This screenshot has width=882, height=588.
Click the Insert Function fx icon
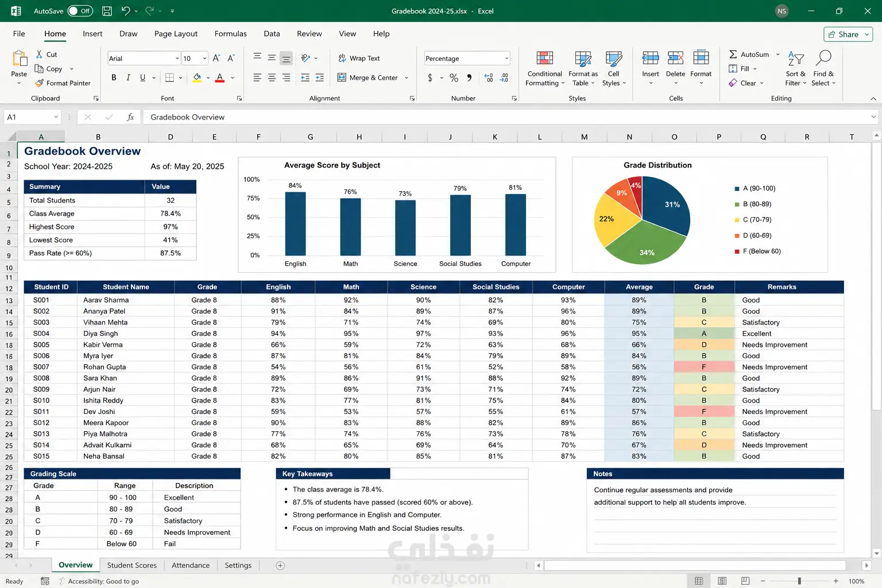coord(130,117)
